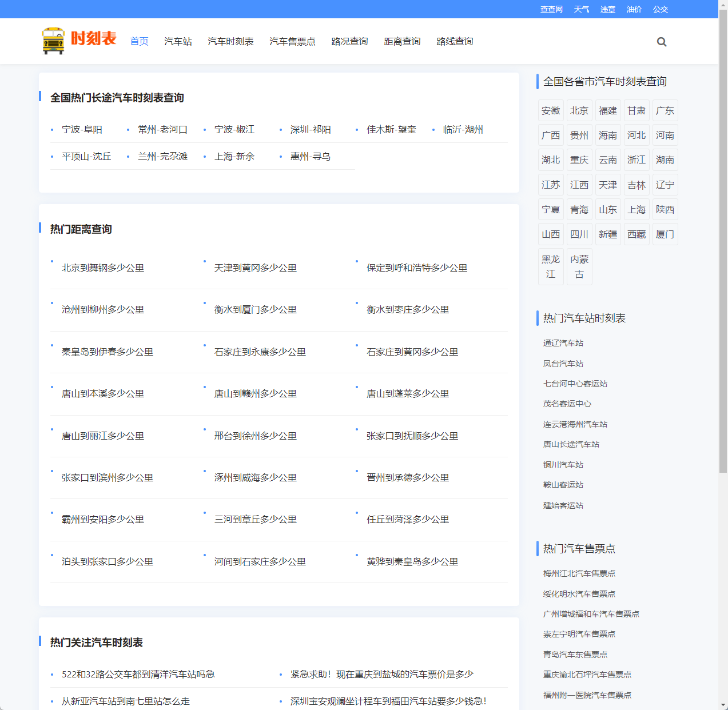This screenshot has width=728, height=710.
Task: Select the 汽车站 menu item
Action: click(178, 41)
